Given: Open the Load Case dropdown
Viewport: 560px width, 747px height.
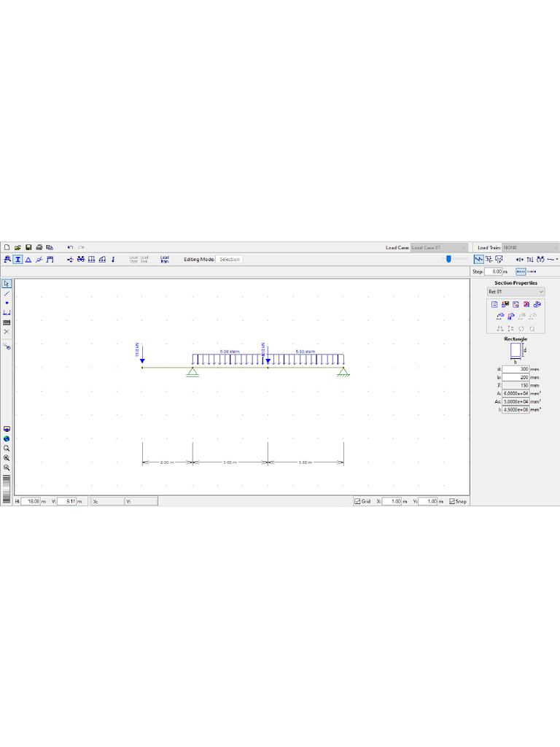Looking at the screenshot, I should point(440,248).
